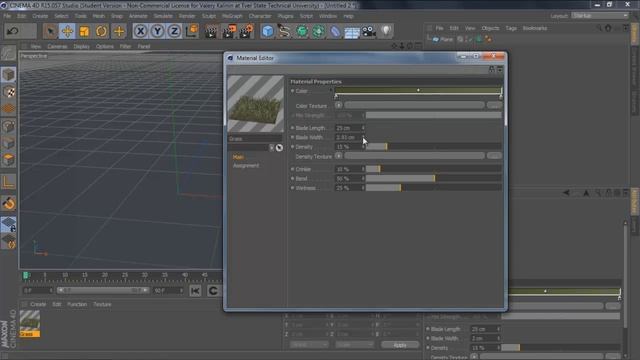Adjust the Density slider

click(x=433, y=147)
